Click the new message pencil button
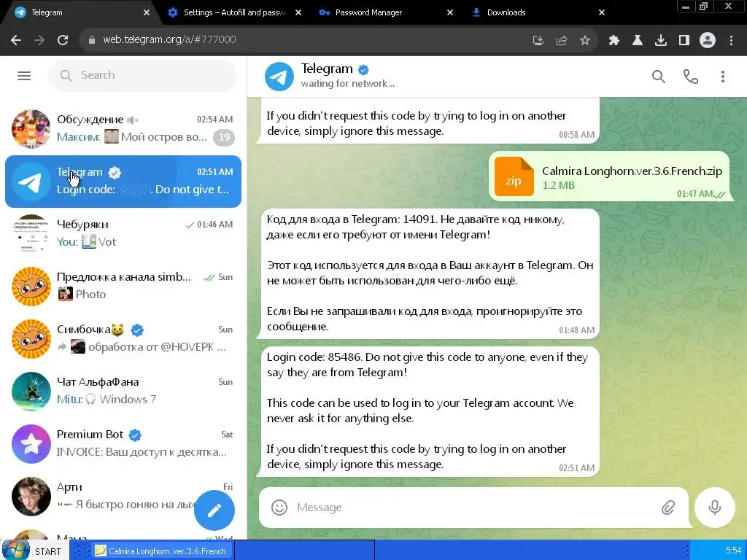This screenshot has width=747, height=560. point(214,510)
